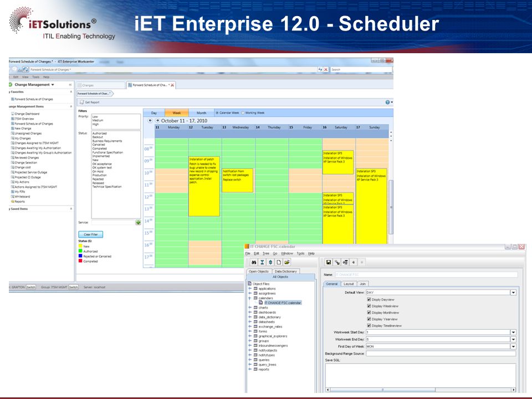Open the Change Management module dropdown
Viewport: 532px width, 399px height.
pyautogui.click(x=53, y=85)
